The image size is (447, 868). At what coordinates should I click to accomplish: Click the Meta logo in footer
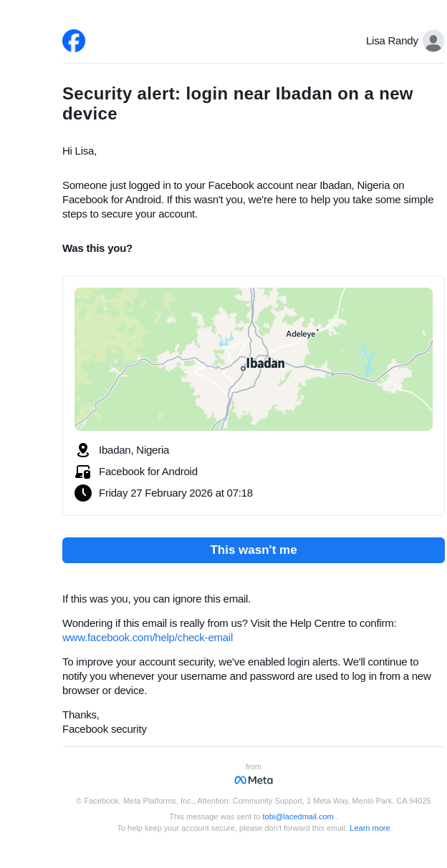254,780
